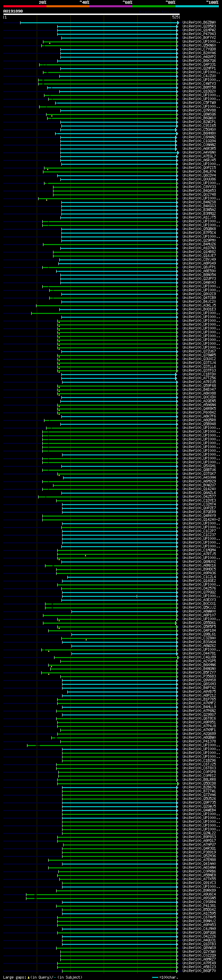222x980 pixels.
Task: Select the UniRef100_C7YQD8 label
Action: pyautogui.click(x=199, y=49)
